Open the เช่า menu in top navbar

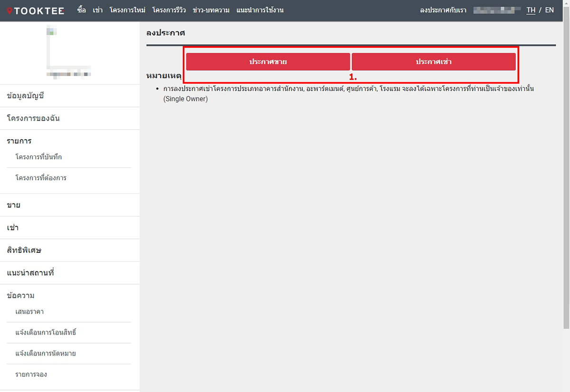[x=98, y=10]
